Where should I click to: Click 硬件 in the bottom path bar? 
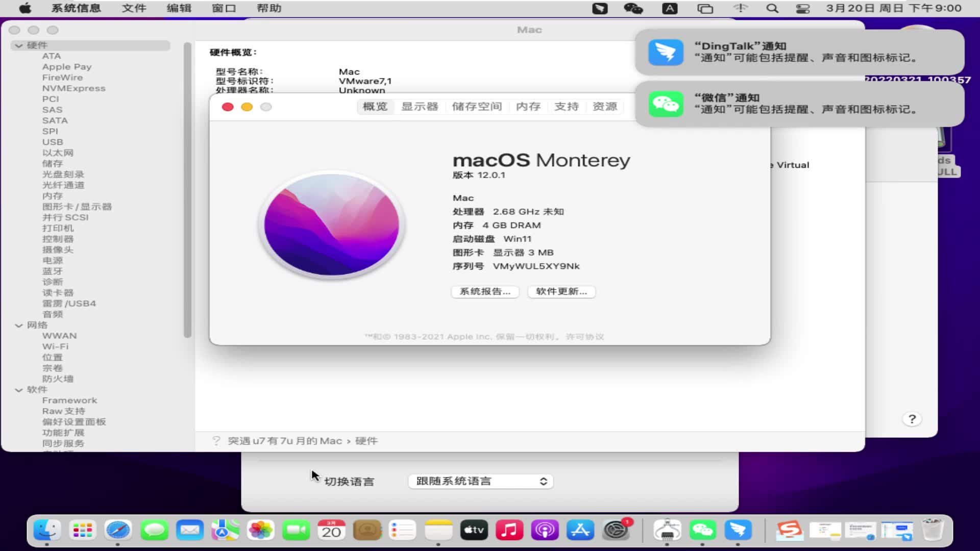point(366,441)
